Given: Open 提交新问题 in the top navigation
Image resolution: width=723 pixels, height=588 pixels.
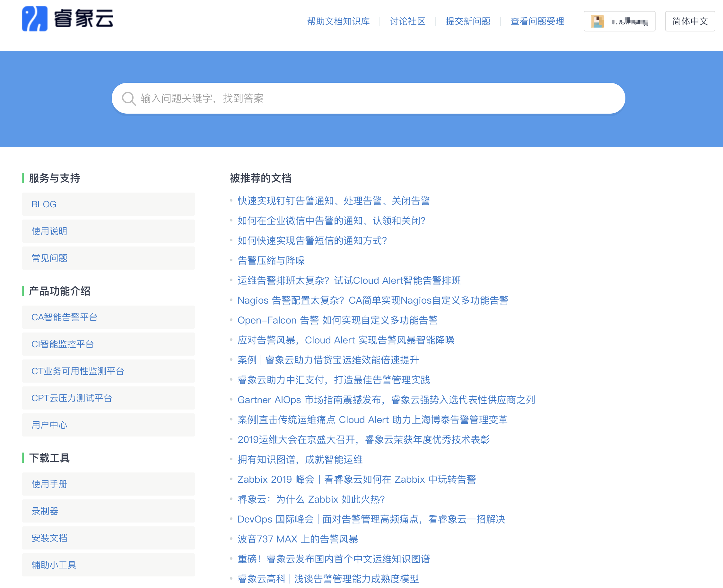Looking at the screenshot, I should 468,21.
